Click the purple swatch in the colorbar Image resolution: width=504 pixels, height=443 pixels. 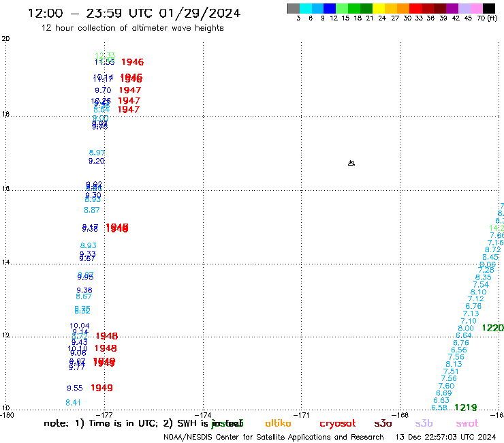[x=452, y=8]
